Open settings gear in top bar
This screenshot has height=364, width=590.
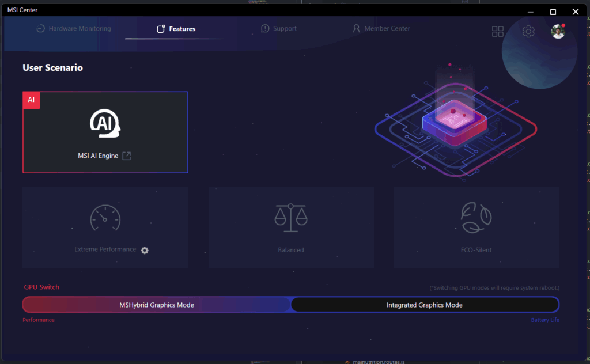(528, 31)
